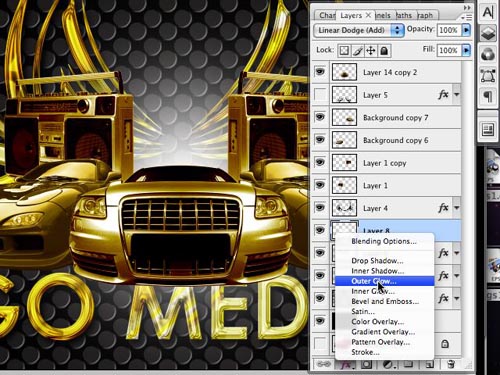
Task: Choose Inner Glow from the fx menu
Action: 384,291
